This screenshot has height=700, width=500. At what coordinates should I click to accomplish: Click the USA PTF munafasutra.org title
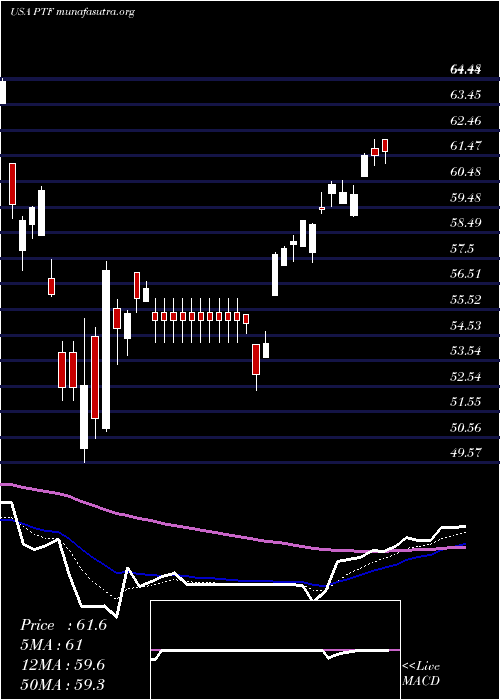[72, 12]
